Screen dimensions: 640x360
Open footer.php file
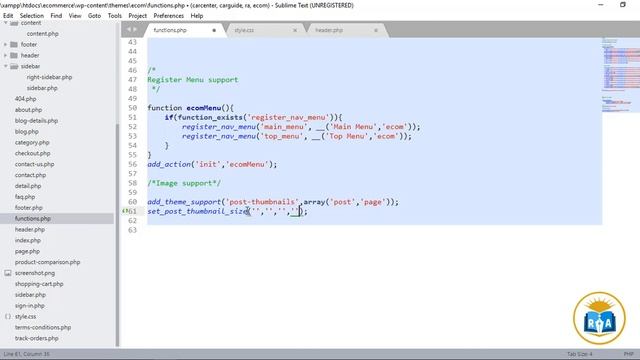tap(29, 208)
